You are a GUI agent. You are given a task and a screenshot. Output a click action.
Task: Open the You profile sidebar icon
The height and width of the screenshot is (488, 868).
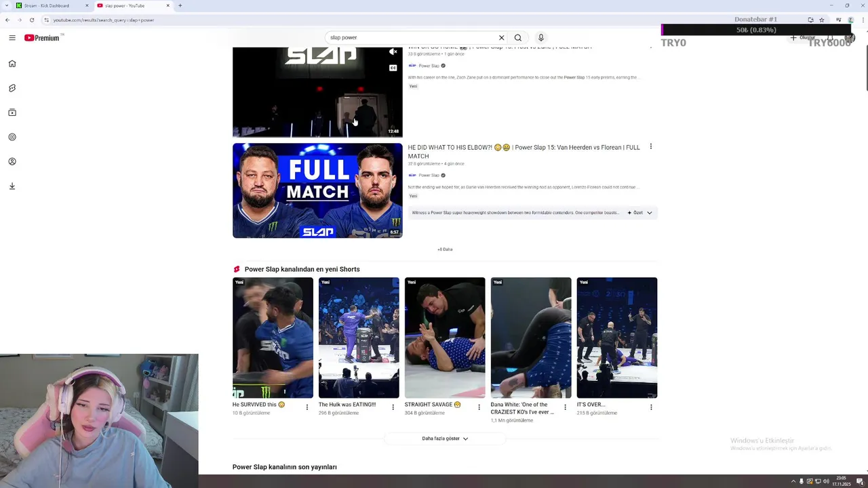coord(12,161)
